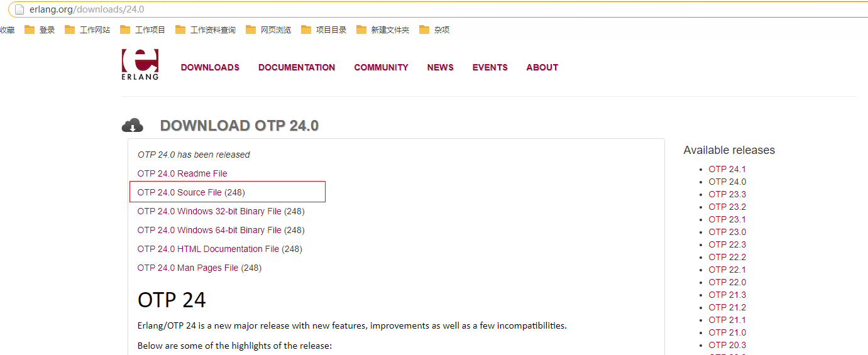Select release OTP 22.2
The height and width of the screenshot is (355, 868).
(727, 257)
